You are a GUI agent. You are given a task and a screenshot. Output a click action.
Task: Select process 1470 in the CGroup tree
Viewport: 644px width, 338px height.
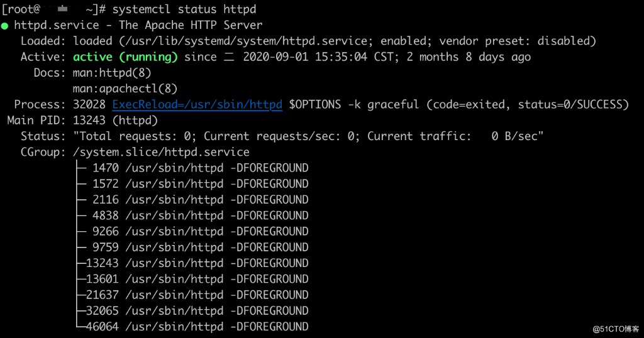201,168
